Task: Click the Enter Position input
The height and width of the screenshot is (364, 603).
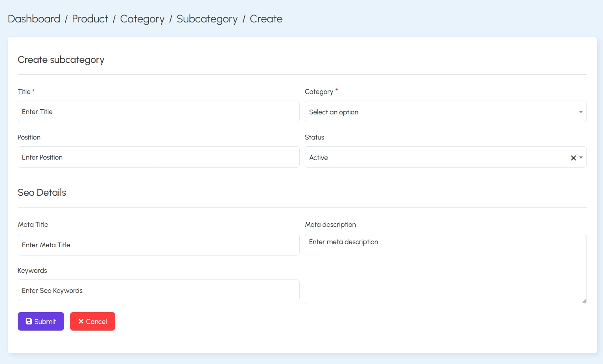Action: [159, 157]
